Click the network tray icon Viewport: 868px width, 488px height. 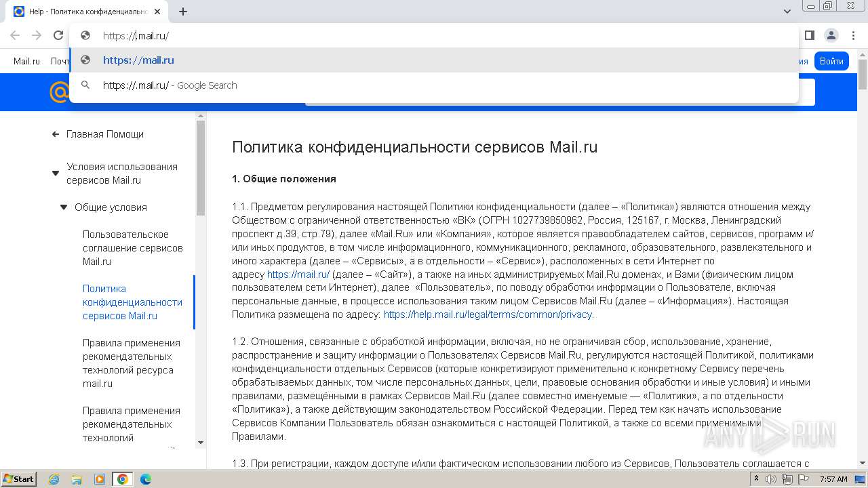point(787,479)
